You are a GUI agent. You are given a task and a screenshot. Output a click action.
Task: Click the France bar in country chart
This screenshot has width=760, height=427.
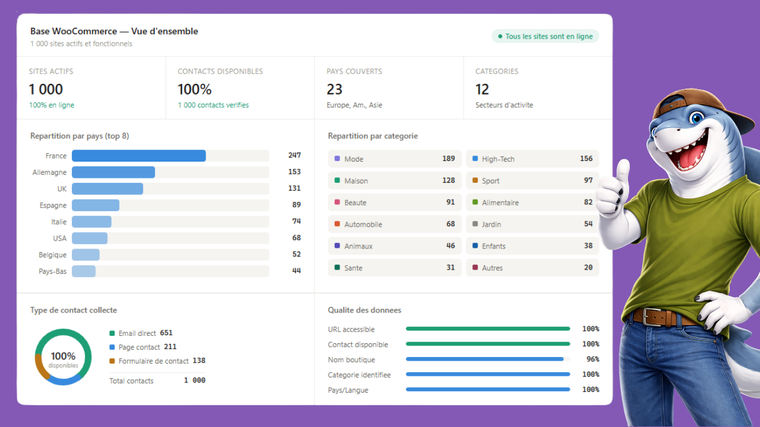(x=139, y=156)
